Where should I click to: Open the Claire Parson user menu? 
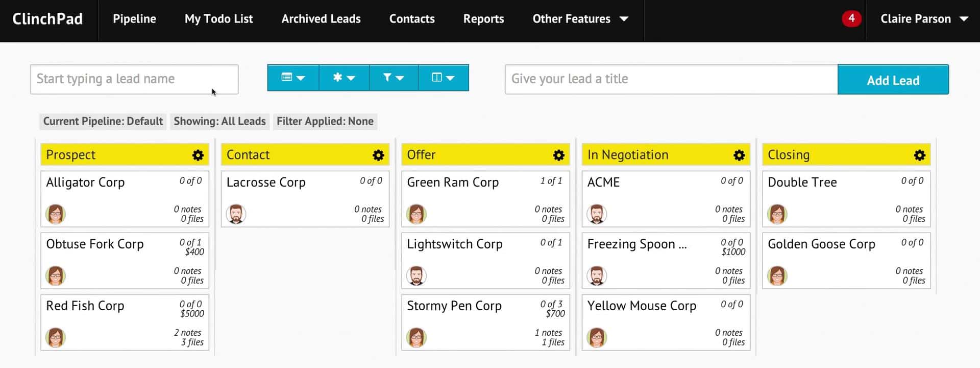pos(924,19)
